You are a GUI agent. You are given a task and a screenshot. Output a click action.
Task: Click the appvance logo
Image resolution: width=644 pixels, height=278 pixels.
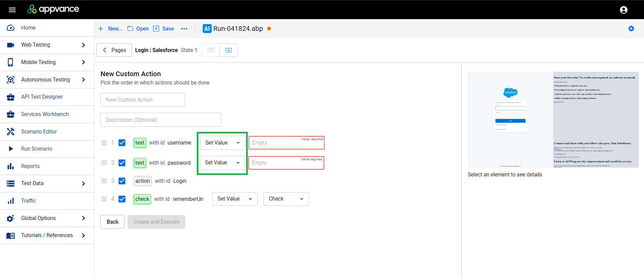53,9
